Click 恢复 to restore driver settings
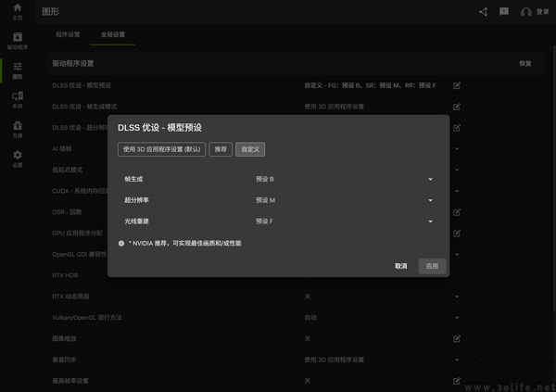 click(x=525, y=64)
